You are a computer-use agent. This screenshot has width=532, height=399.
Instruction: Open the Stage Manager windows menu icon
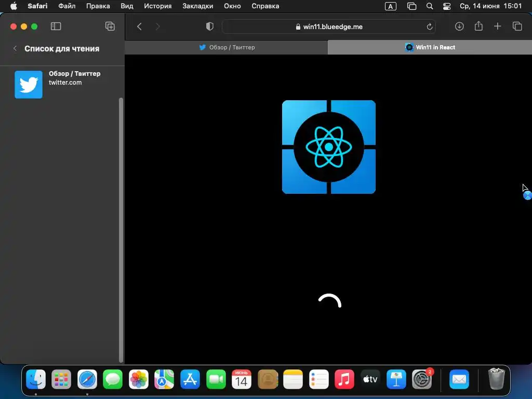[411, 6]
